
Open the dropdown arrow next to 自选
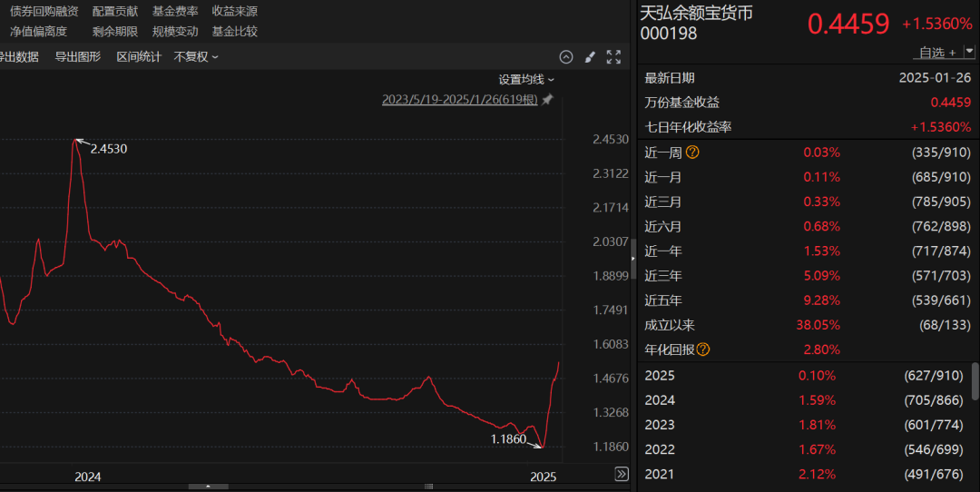pyautogui.click(x=969, y=51)
